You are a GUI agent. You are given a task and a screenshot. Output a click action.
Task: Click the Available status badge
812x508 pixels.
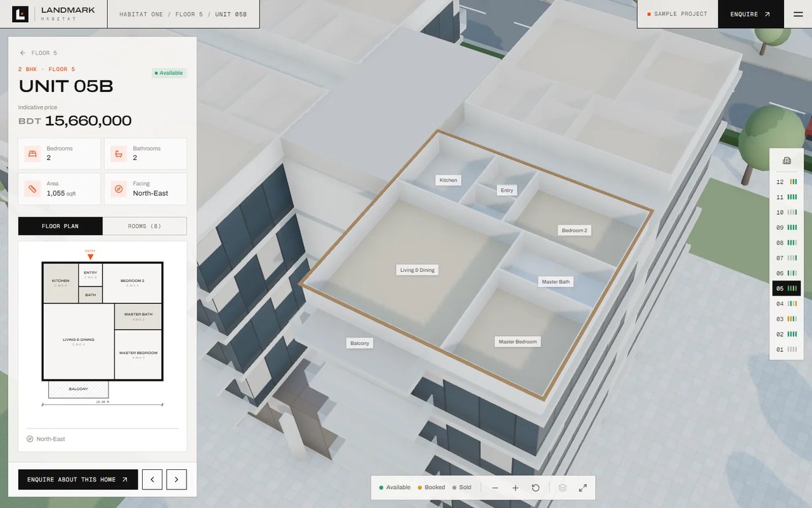[169, 73]
